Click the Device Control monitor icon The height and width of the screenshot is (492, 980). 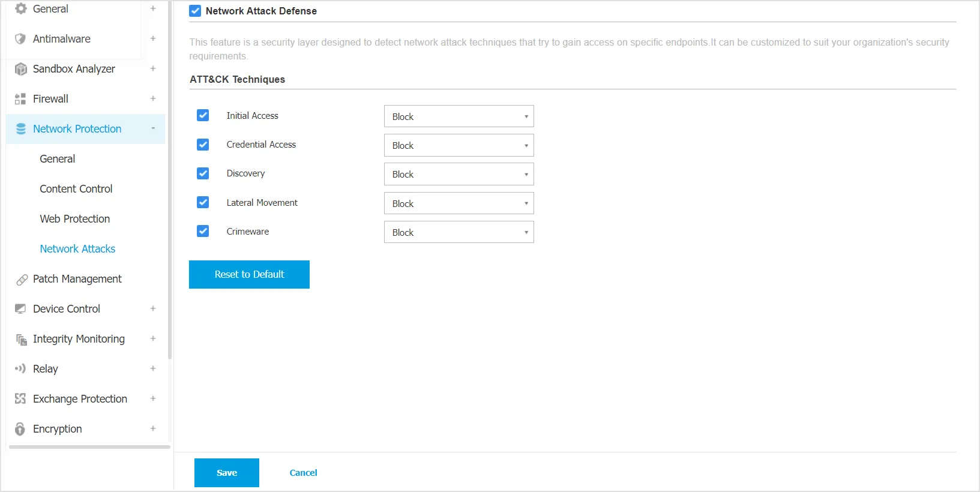pyautogui.click(x=20, y=309)
